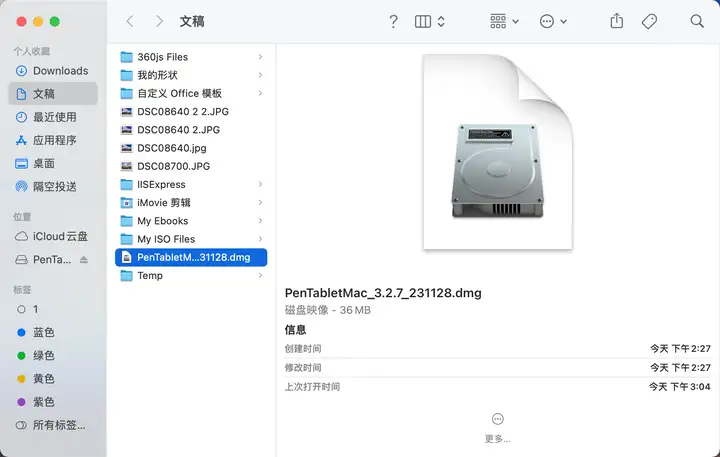Select file DSC08640 2 2.JPG
The width and height of the screenshot is (720, 457).
191,112
